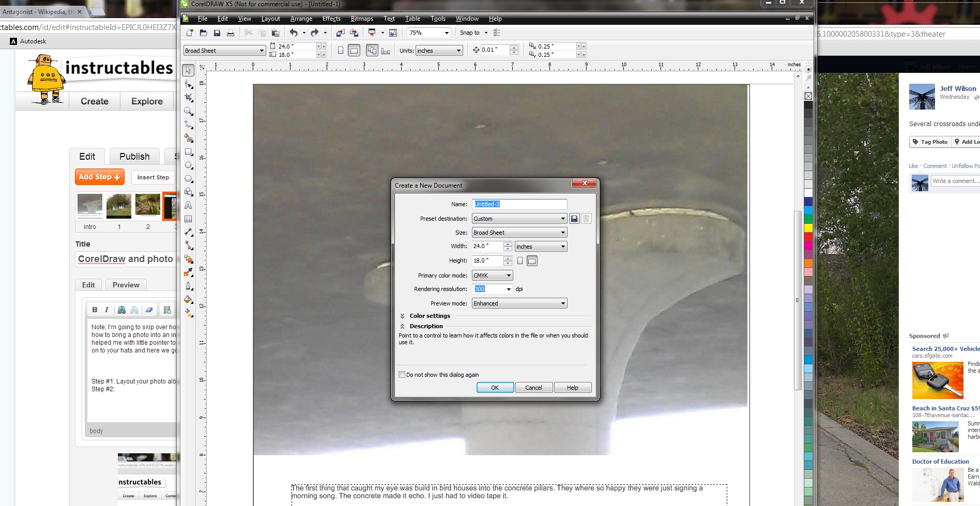
Task: Open the Preset destination dropdown
Action: pyautogui.click(x=519, y=219)
